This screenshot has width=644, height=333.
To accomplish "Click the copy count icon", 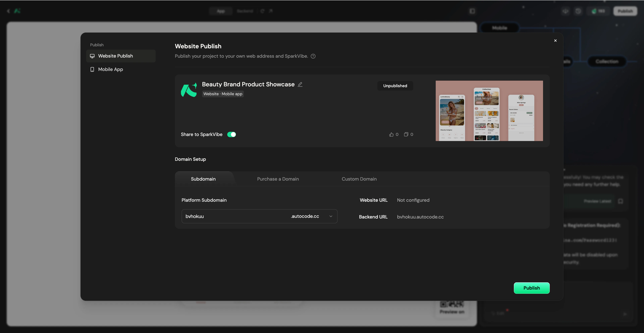I will point(406,134).
